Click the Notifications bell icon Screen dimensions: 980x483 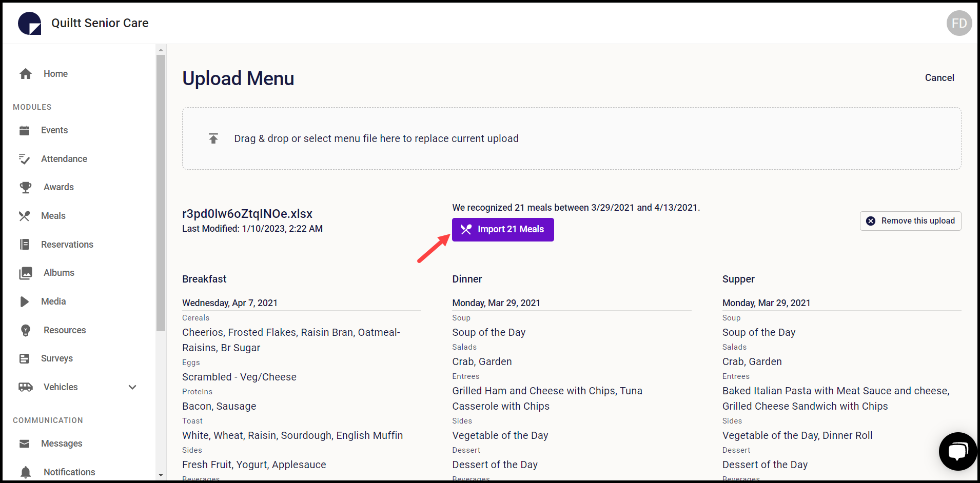[x=26, y=472]
